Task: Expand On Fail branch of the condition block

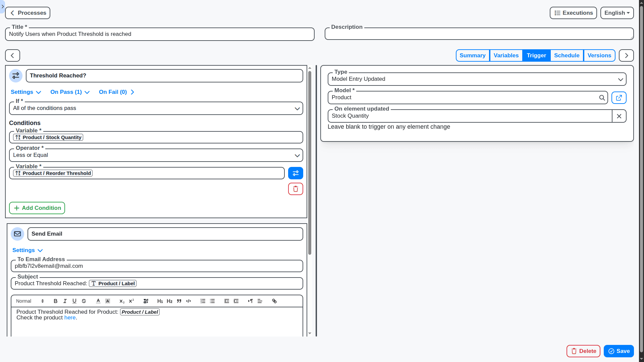Action: tap(116, 92)
